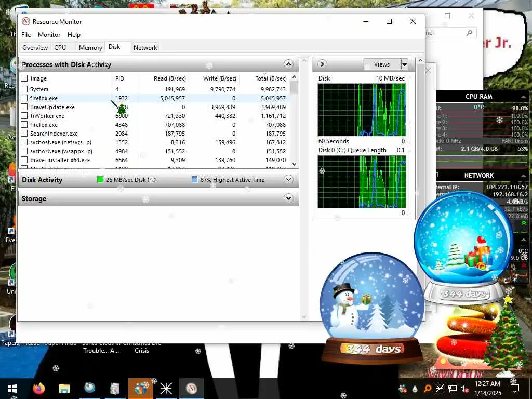Launch Firefox from the taskbar

coord(38,388)
